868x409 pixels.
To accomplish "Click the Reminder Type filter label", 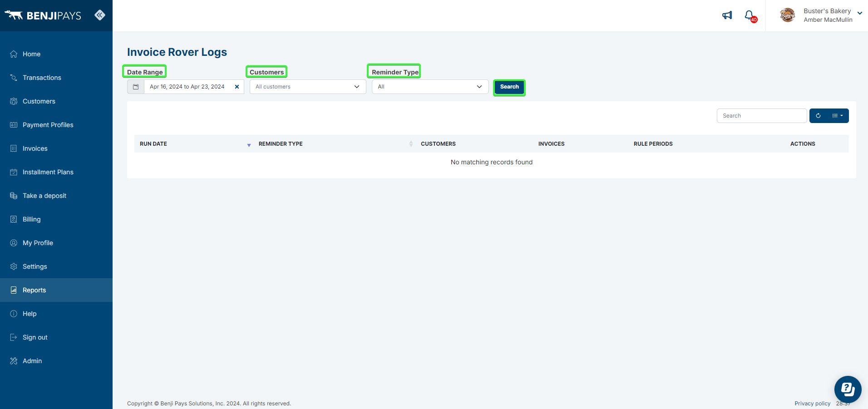I will [395, 72].
